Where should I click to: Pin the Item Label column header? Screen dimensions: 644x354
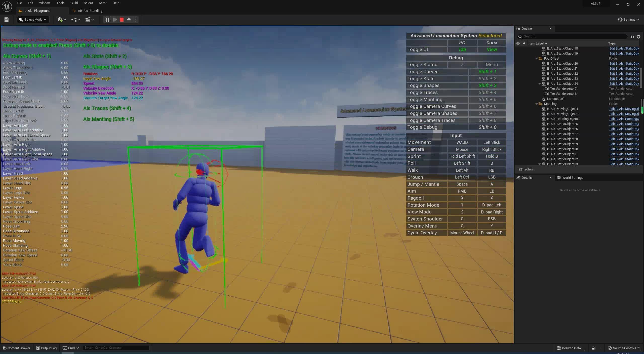coord(524,43)
